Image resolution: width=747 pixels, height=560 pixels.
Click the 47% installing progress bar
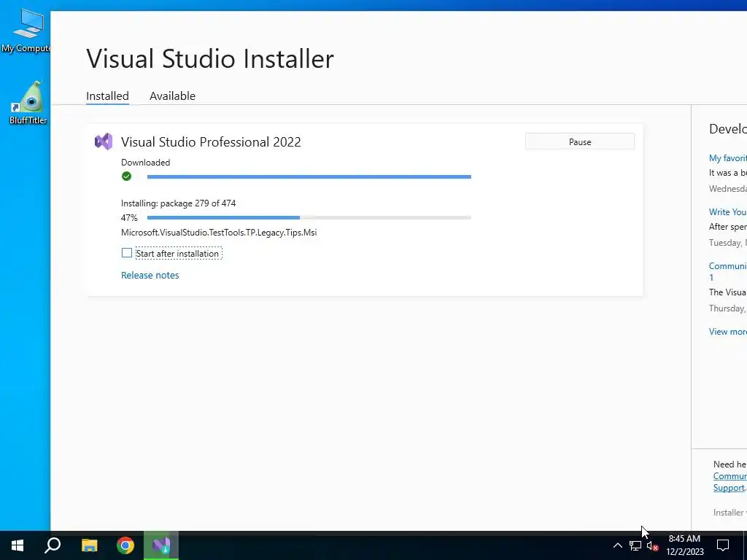click(309, 217)
